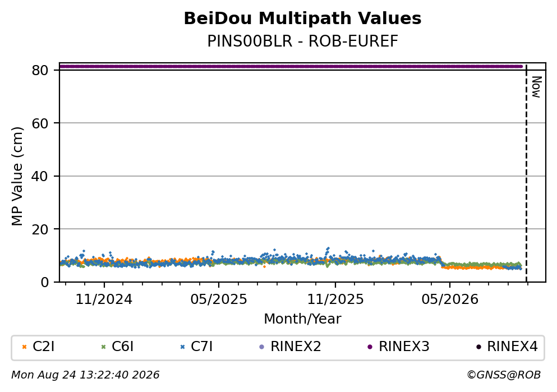This screenshot has height=392, width=557.
Task: Click the purple RINEX3 line at top
Action: [291, 66]
